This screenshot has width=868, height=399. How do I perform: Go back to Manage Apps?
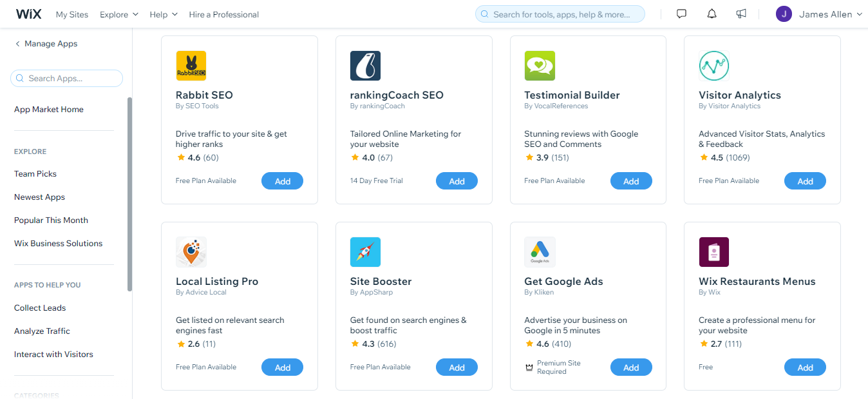[x=51, y=44]
